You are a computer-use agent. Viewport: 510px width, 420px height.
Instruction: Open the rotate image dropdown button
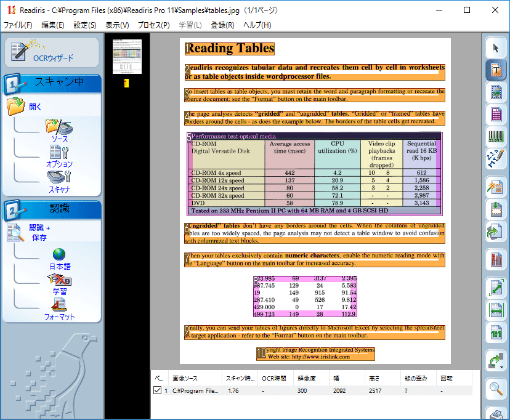(x=496, y=360)
